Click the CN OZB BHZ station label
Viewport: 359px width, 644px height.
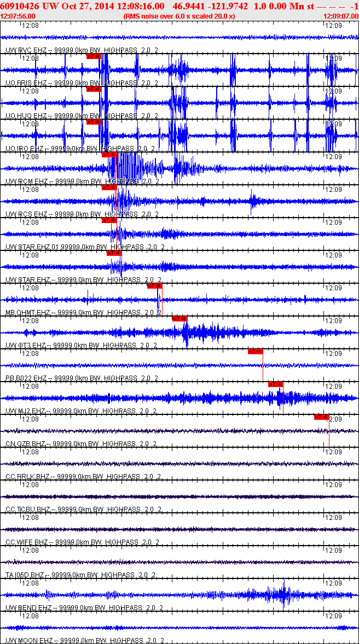[81, 444]
